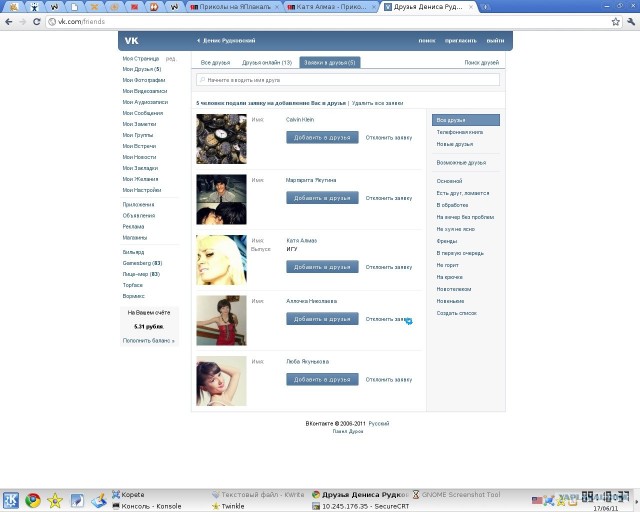Click the browser Forward arrow
Screen dimensions: 640x512
point(22,22)
